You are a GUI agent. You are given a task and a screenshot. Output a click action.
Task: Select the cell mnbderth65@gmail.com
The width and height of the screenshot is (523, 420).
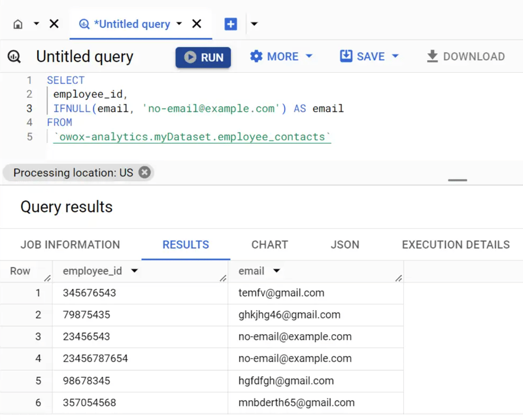[315, 402]
